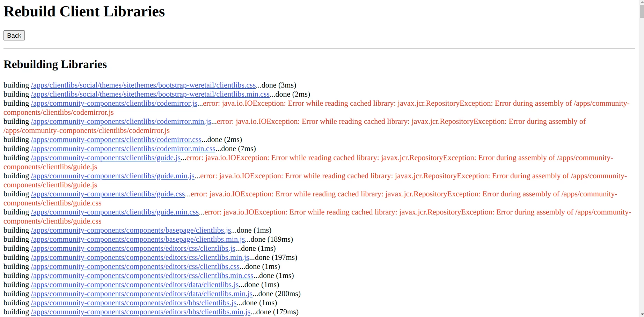Open the clientlibs/codemirror.min.css link

coord(123,149)
